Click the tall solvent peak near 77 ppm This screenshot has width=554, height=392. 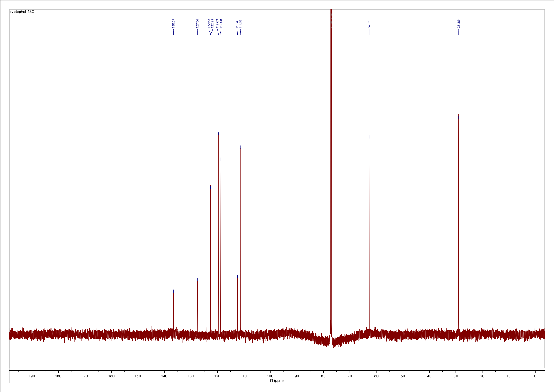pos(331,165)
